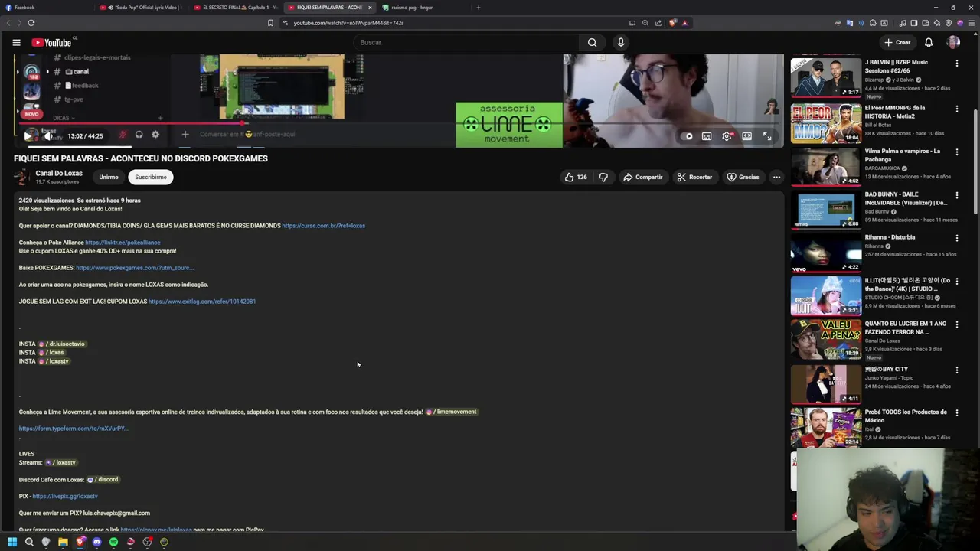
Task: Enter fullscreen video mode
Action: tap(767, 136)
